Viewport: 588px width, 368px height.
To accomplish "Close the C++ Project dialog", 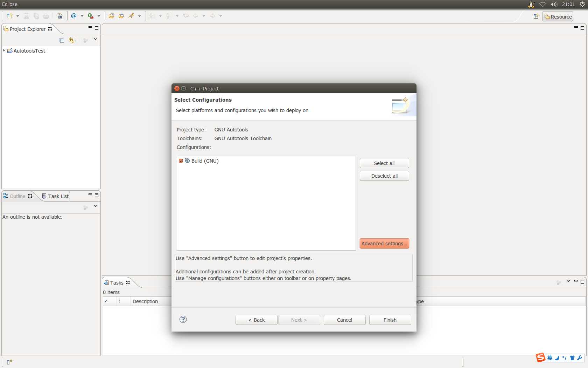I will [x=177, y=88].
